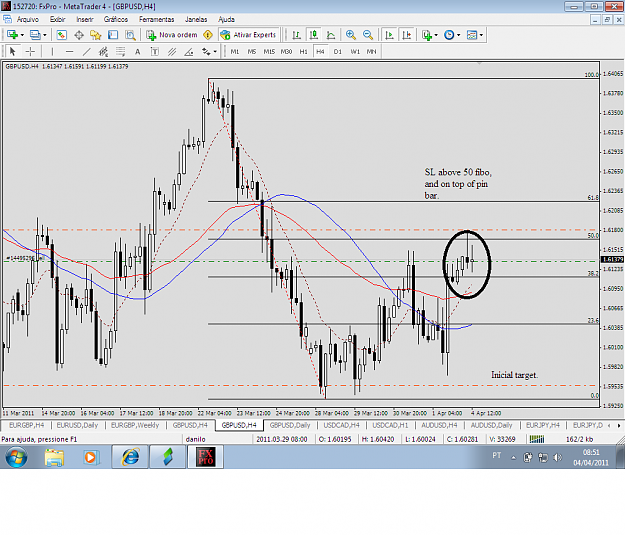Select the equidistant channel tool

(104, 51)
